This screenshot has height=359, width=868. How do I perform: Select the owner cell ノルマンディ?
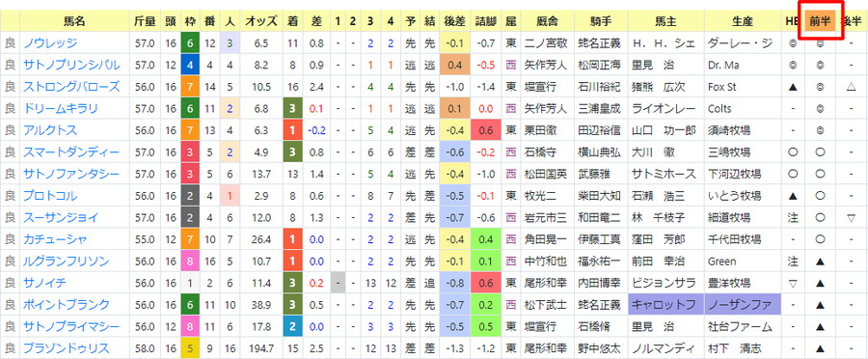[666, 348]
